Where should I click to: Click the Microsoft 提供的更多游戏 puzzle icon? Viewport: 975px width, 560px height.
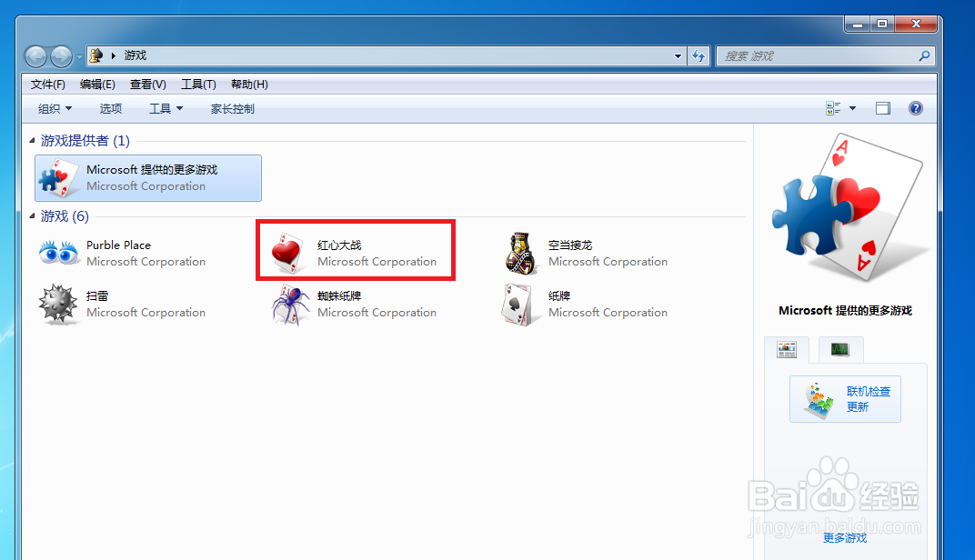click(x=58, y=178)
